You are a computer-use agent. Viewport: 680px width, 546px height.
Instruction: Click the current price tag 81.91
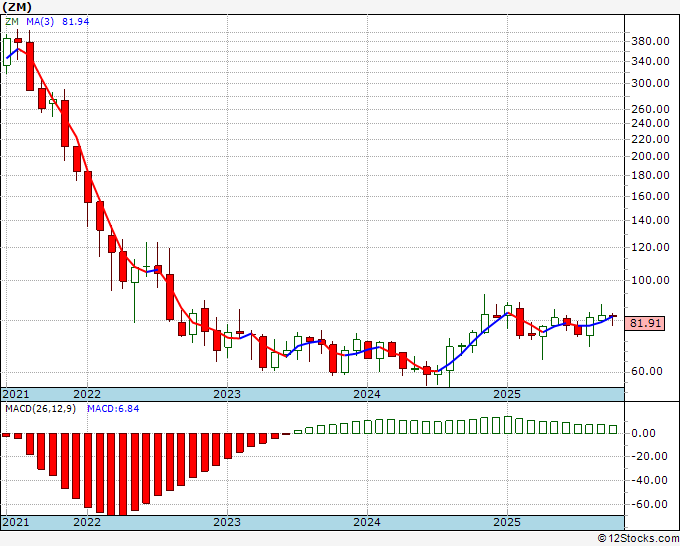click(x=644, y=323)
